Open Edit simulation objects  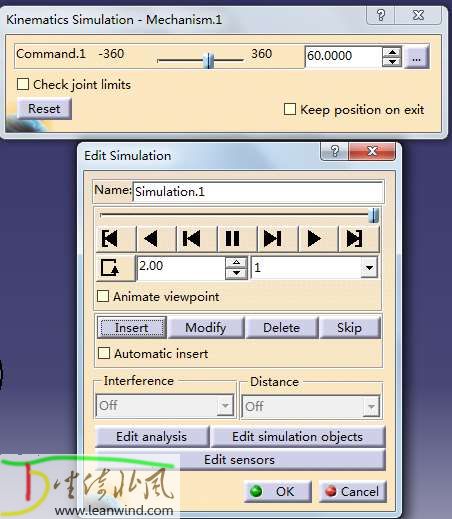click(298, 437)
